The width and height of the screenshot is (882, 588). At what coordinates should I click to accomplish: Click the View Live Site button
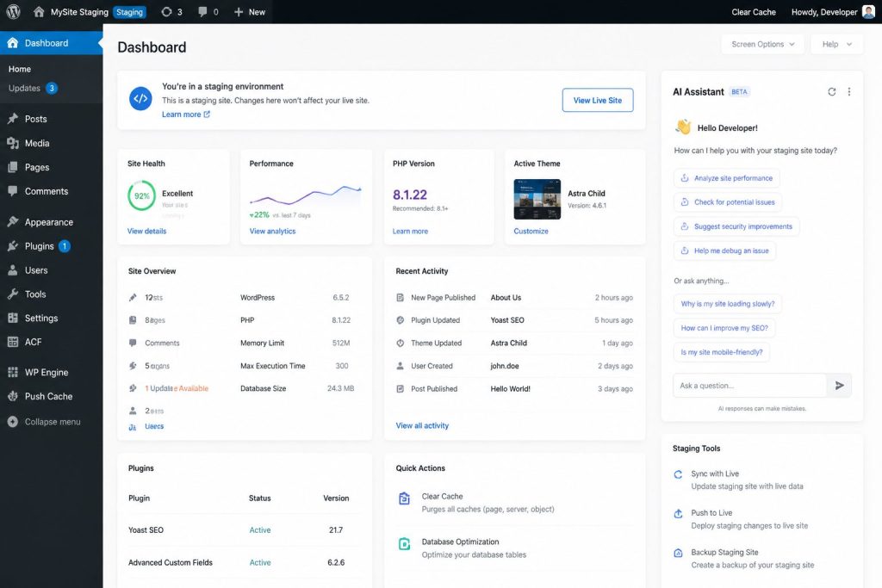coord(598,100)
